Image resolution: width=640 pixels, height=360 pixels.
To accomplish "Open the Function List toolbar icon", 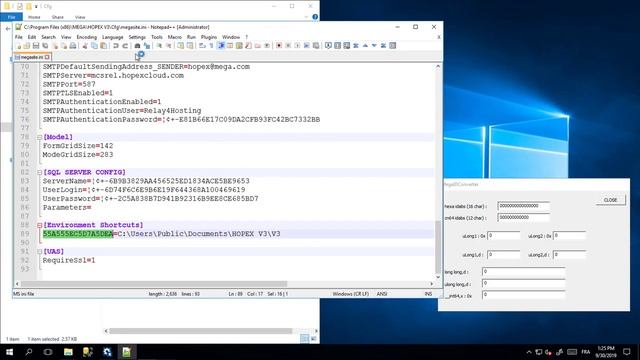I will point(248,46).
